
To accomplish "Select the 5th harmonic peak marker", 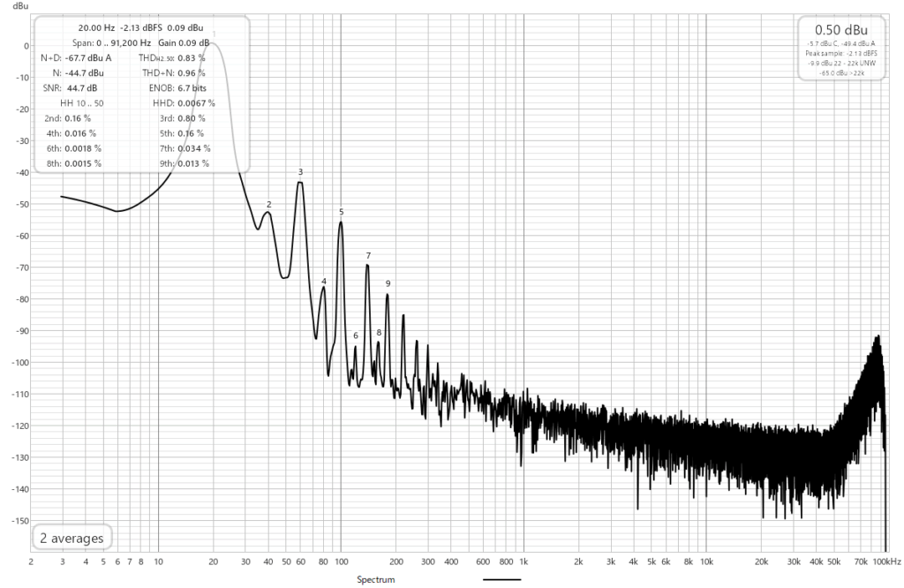I will pyautogui.click(x=341, y=212).
